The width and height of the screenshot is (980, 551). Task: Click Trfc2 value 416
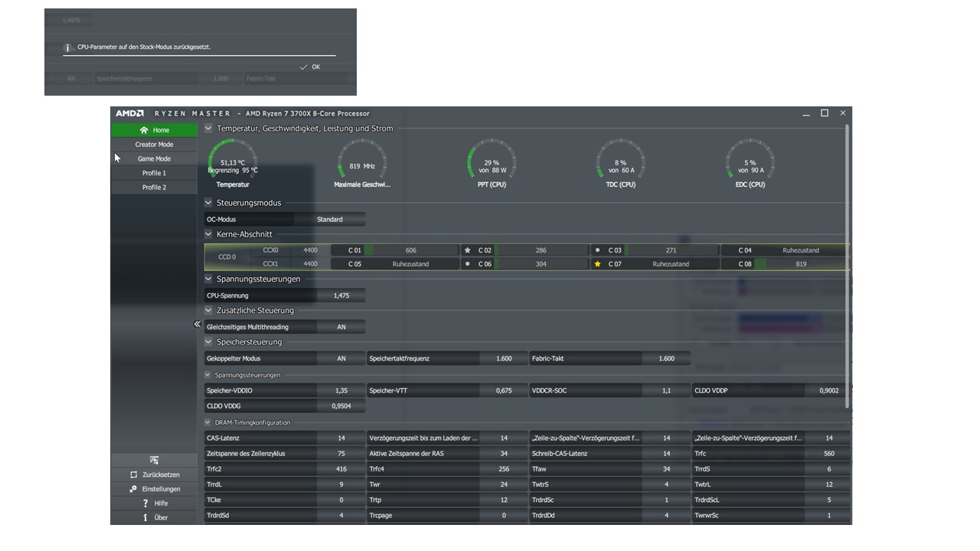pos(341,469)
